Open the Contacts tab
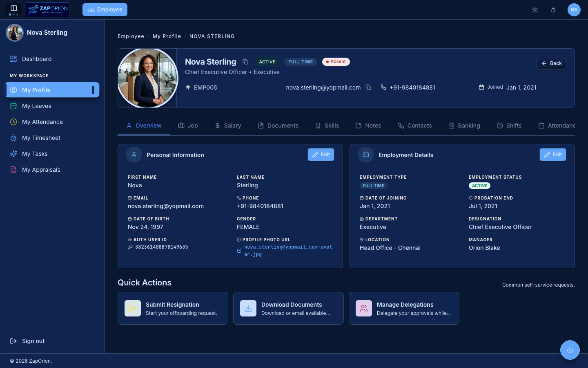 point(415,126)
